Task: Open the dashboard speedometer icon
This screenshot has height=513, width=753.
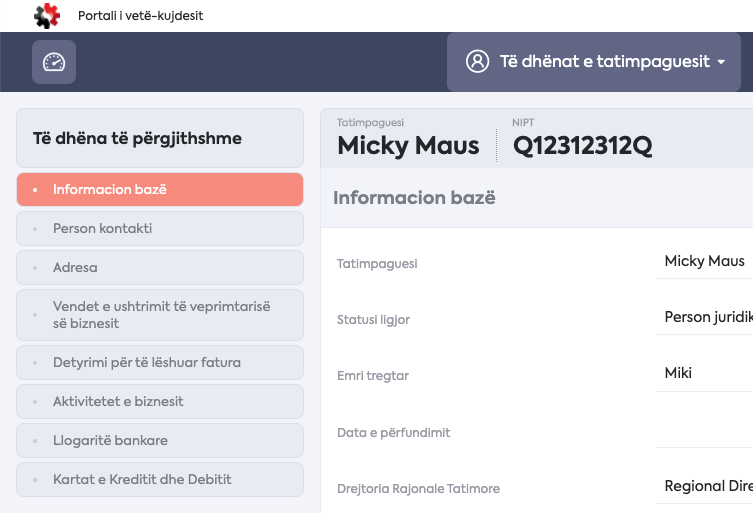Action: 54,62
